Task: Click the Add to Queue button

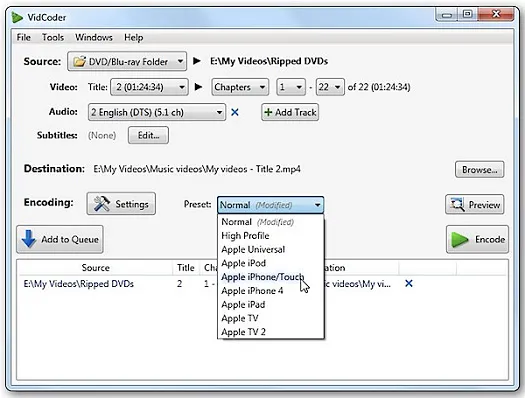Action: 60,239
